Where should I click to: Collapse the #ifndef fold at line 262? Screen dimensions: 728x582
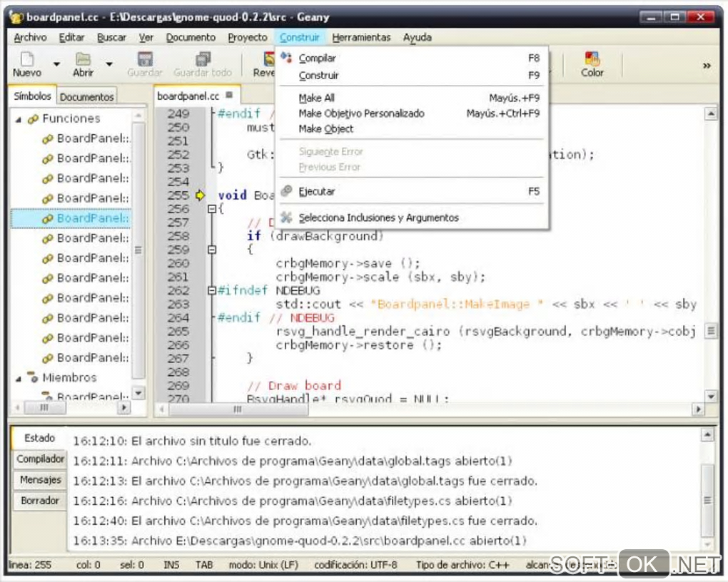click(x=212, y=290)
